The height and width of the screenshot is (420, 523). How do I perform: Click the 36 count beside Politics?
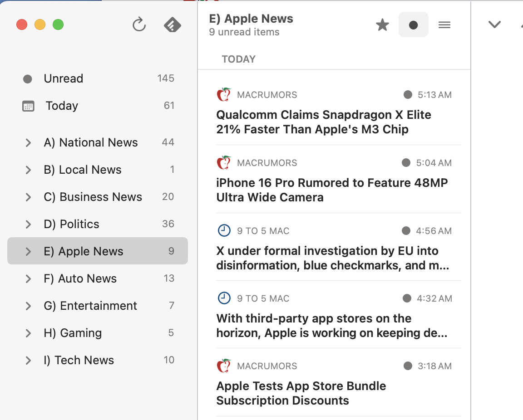click(x=168, y=224)
